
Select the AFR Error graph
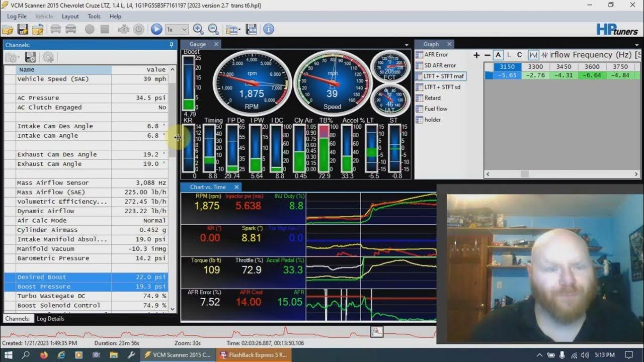pyautogui.click(x=436, y=54)
